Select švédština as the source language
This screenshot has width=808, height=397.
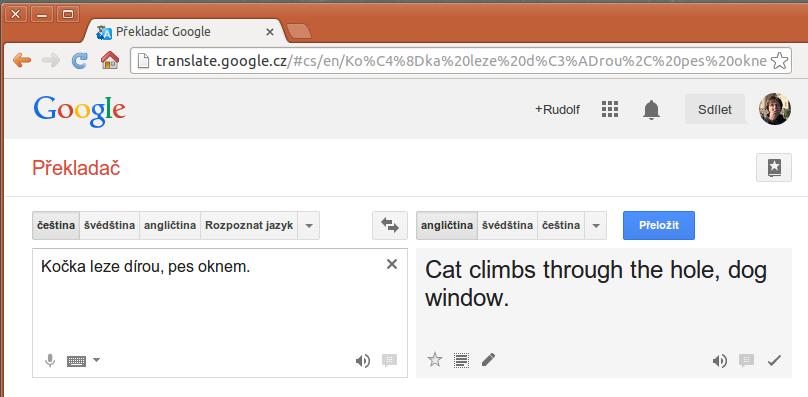click(x=110, y=225)
